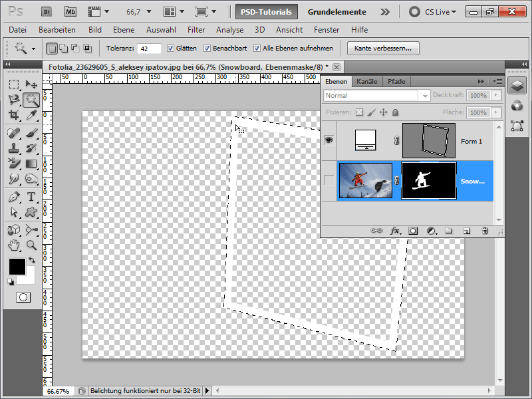Lock all layer attributes
The image size is (532, 399).
point(395,112)
